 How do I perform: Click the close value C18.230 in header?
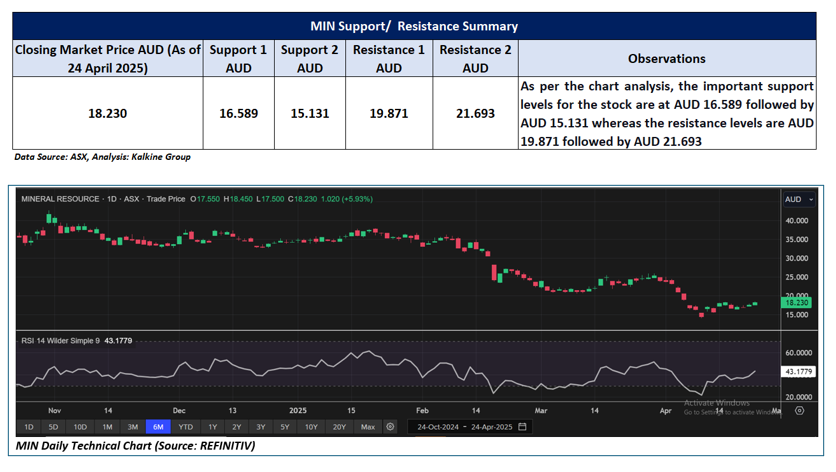(302, 199)
